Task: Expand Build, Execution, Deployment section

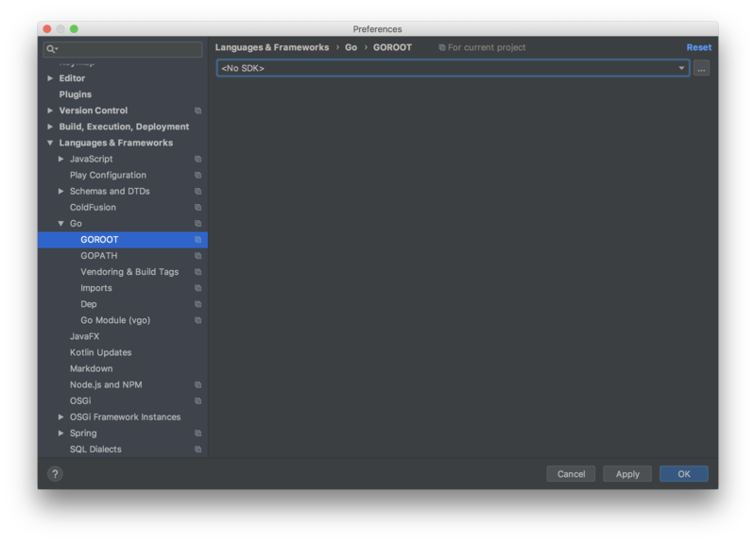Action: click(x=50, y=127)
